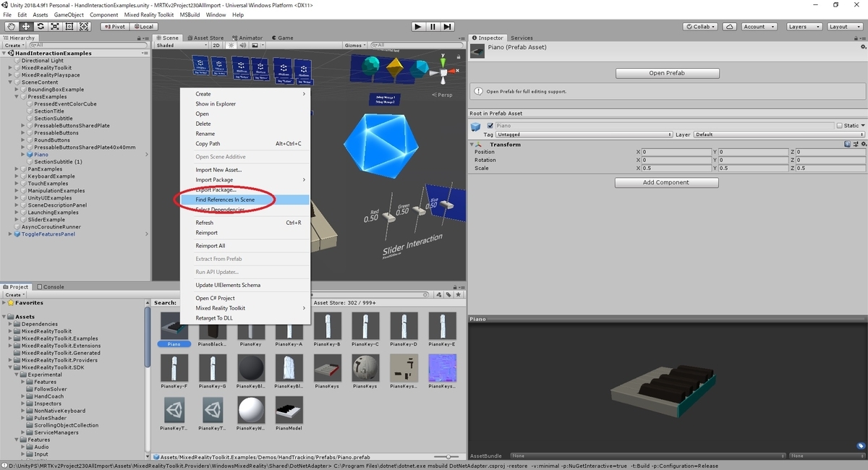Toggle the Inspector lock icon
Viewport: 868px width, 470px height.
[x=856, y=38]
